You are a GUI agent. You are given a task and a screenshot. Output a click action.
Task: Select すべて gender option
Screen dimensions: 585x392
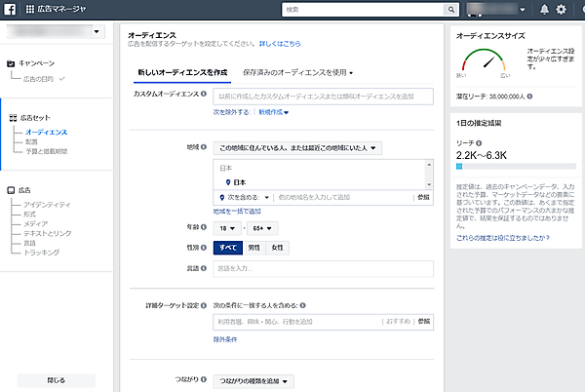click(x=226, y=248)
